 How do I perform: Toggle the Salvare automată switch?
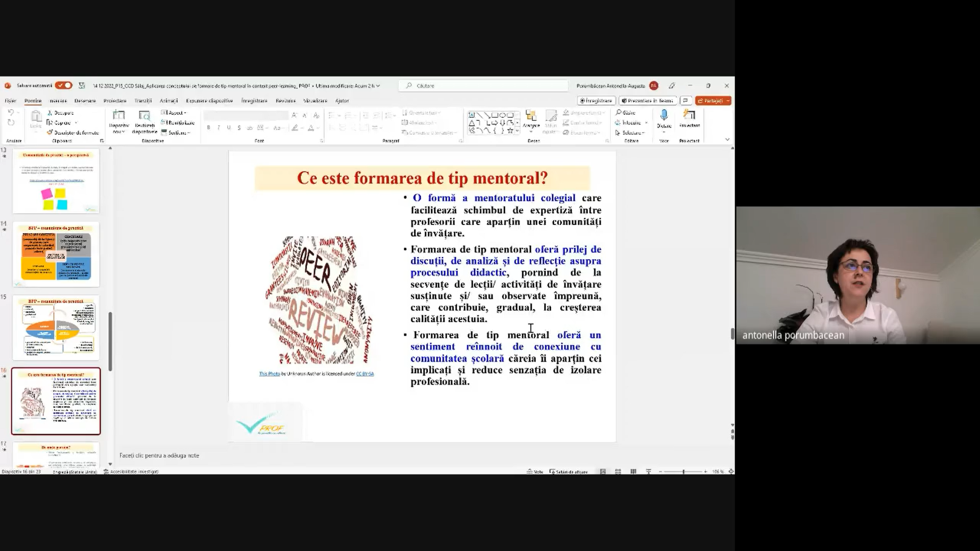point(64,86)
